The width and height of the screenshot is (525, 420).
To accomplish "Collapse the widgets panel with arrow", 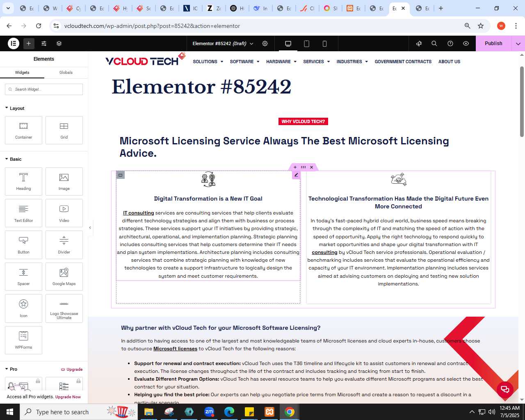I will coord(90,228).
